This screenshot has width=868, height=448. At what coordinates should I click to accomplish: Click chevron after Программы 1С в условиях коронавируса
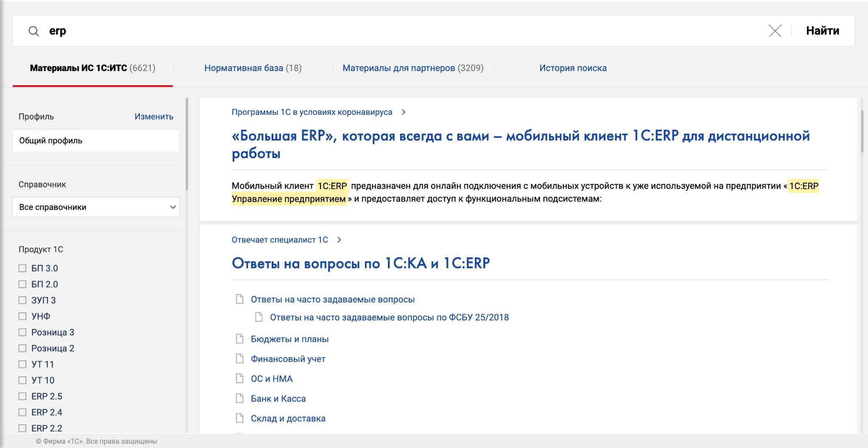click(403, 112)
